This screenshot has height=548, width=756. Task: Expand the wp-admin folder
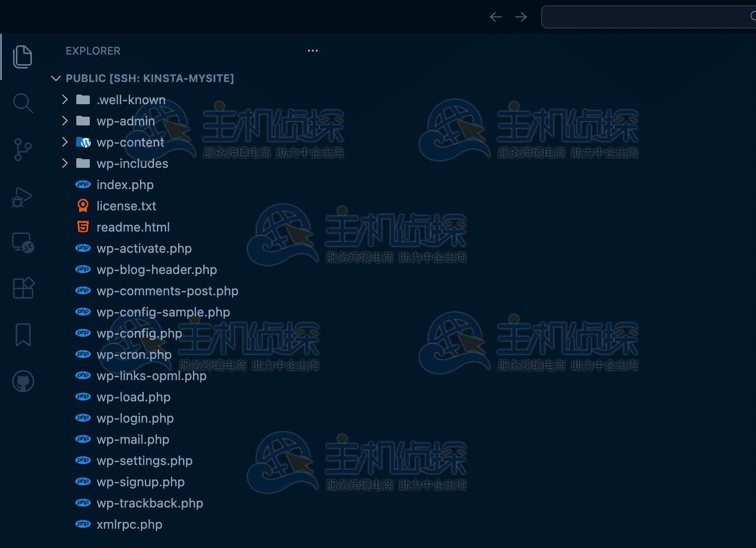tap(126, 121)
